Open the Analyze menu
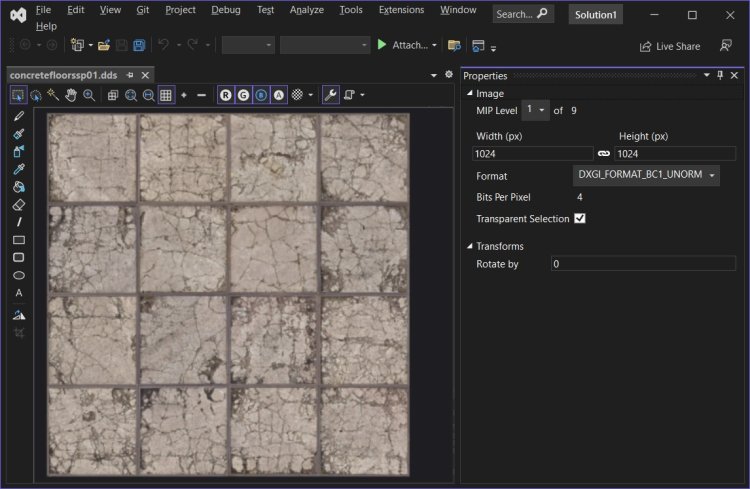750x489 pixels. tap(306, 10)
